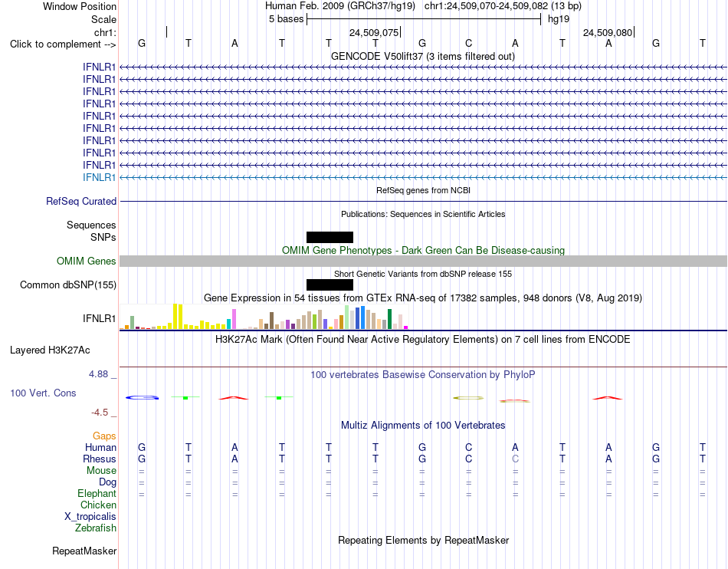
Task: Click the lone C base in complement sequence row
Action: click(x=468, y=43)
